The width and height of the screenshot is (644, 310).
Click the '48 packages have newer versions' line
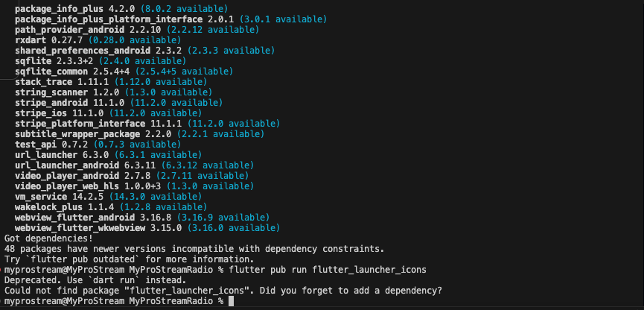194,249
